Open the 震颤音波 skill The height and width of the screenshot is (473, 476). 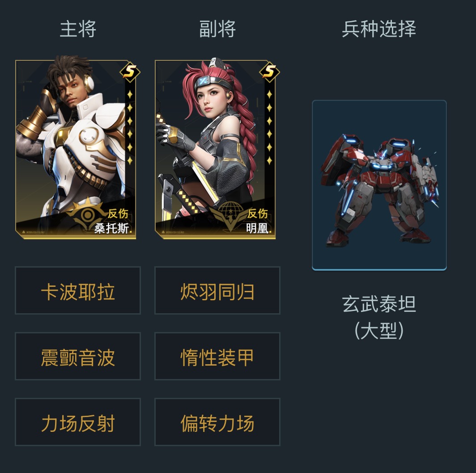(78, 356)
